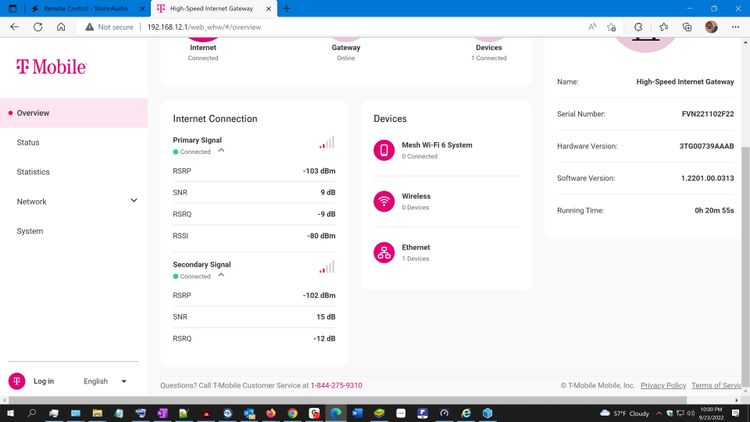Open the tab actions menu icon
This screenshot has height=422, width=750.
[12, 9]
